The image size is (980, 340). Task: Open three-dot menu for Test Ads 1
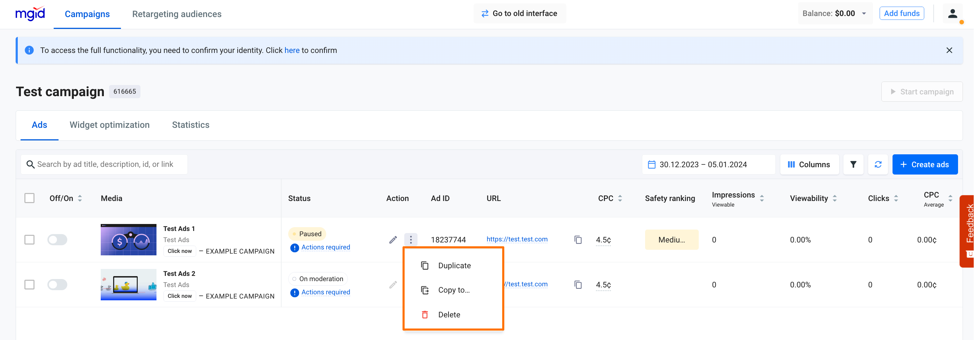click(411, 240)
